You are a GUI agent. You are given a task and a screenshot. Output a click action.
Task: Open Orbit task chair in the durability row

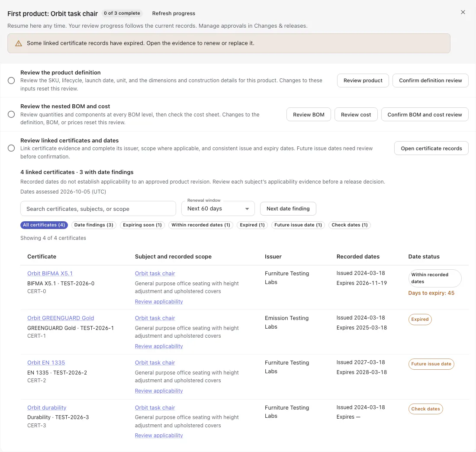click(x=155, y=408)
